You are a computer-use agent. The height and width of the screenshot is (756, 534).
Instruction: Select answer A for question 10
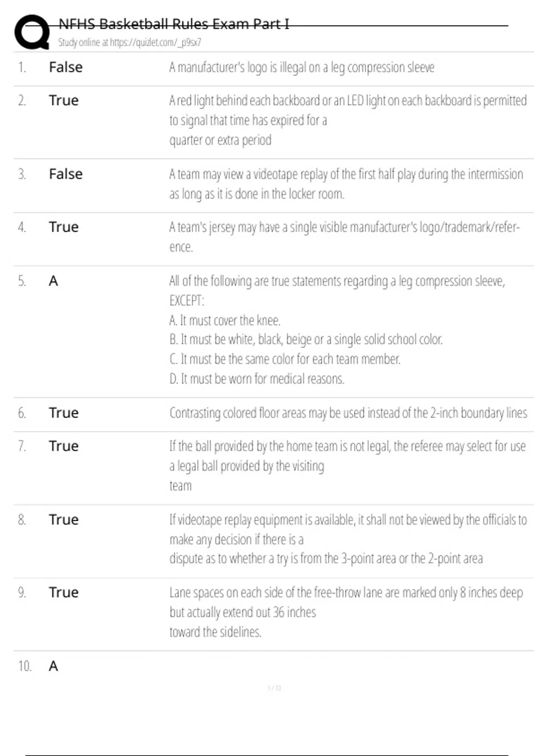tap(53, 666)
